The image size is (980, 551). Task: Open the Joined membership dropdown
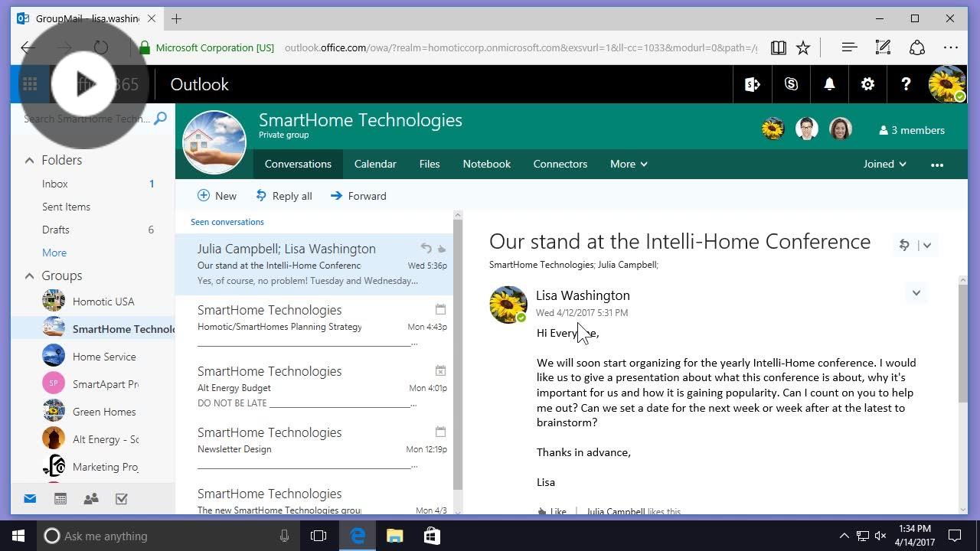[x=884, y=164]
